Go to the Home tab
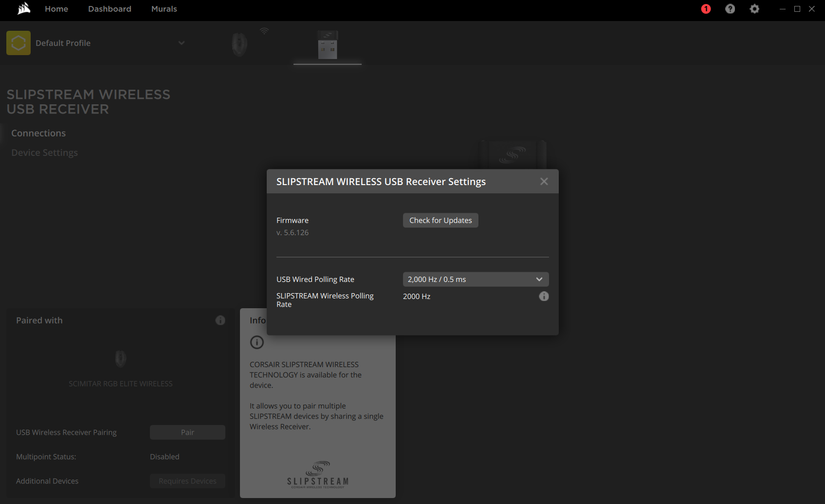825x504 pixels. click(x=56, y=9)
